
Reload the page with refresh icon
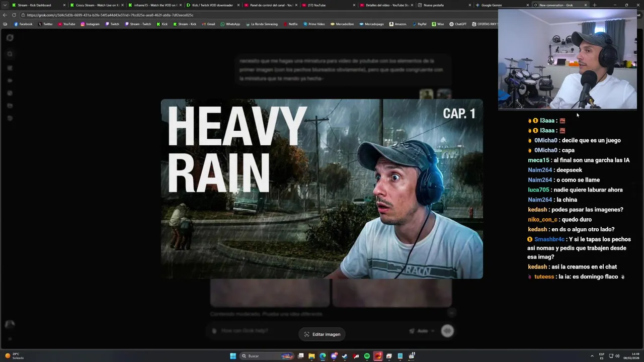pos(14,15)
